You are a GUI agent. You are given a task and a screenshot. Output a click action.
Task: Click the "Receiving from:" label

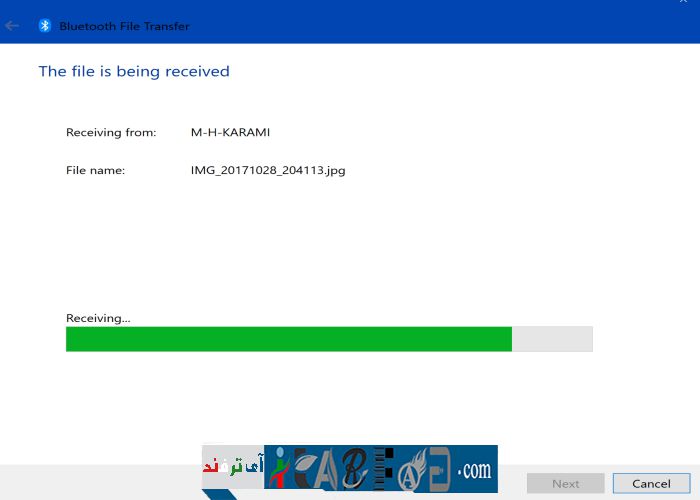[x=111, y=132]
